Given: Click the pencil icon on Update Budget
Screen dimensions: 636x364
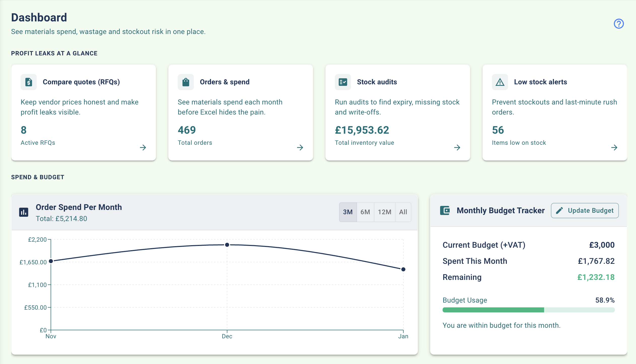Looking at the screenshot, I should pos(560,210).
